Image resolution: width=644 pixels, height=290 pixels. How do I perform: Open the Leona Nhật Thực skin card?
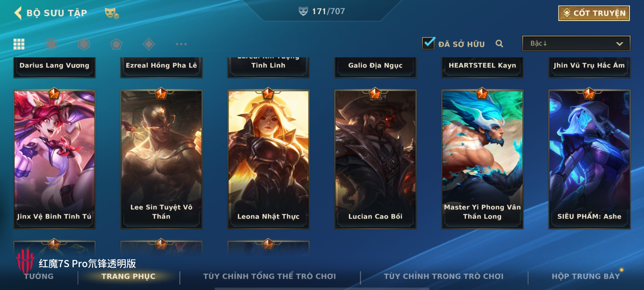coord(268,160)
